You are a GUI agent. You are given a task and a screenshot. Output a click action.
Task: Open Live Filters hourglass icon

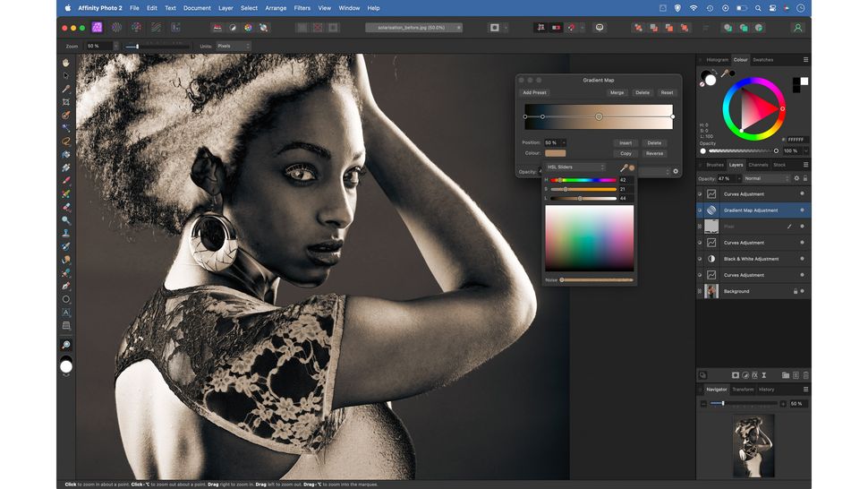pyautogui.click(x=764, y=375)
